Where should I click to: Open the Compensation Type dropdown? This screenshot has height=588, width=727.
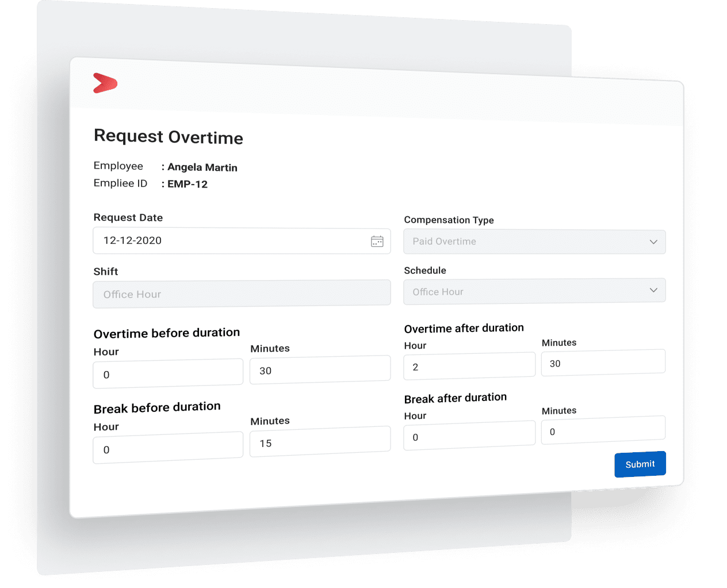point(534,242)
